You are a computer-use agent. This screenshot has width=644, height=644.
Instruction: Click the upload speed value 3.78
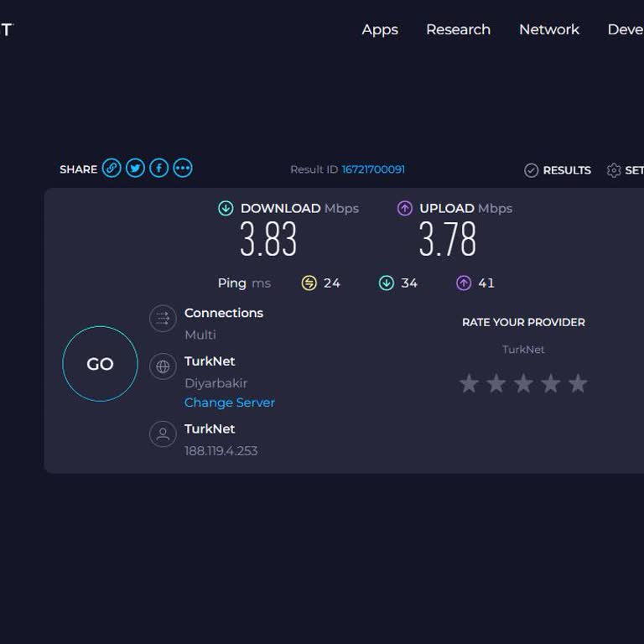click(448, 239)
